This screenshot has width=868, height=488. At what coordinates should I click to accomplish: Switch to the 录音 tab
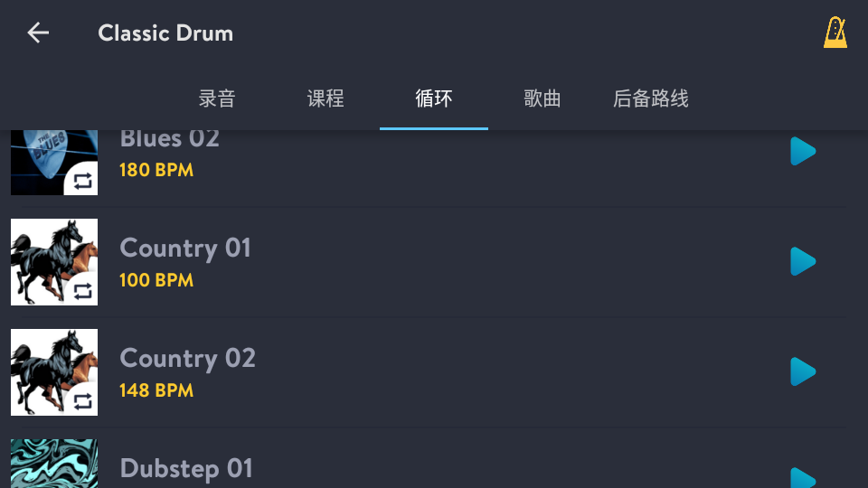[217, 99]
